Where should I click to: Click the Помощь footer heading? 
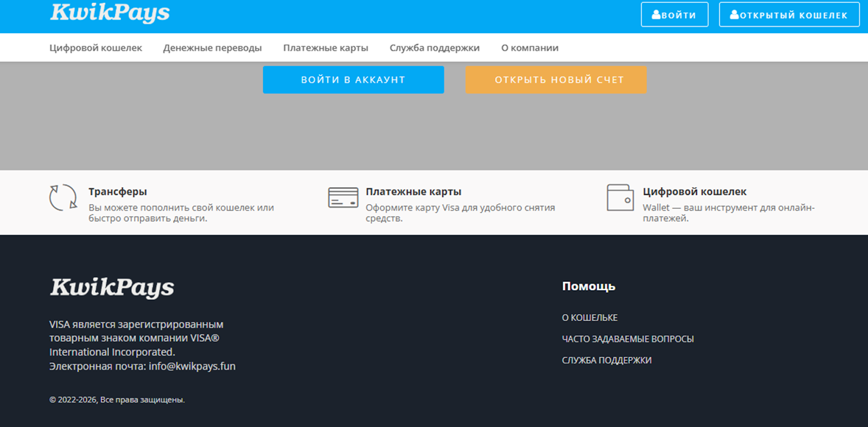coord(589,286)
